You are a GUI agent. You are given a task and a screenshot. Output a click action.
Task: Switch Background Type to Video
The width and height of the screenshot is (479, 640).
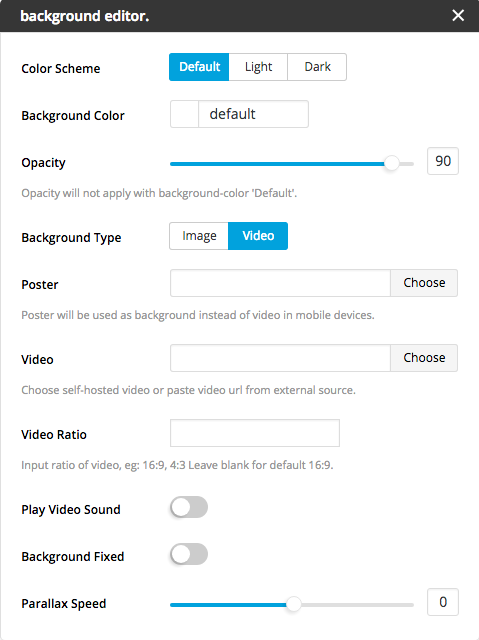258,236
